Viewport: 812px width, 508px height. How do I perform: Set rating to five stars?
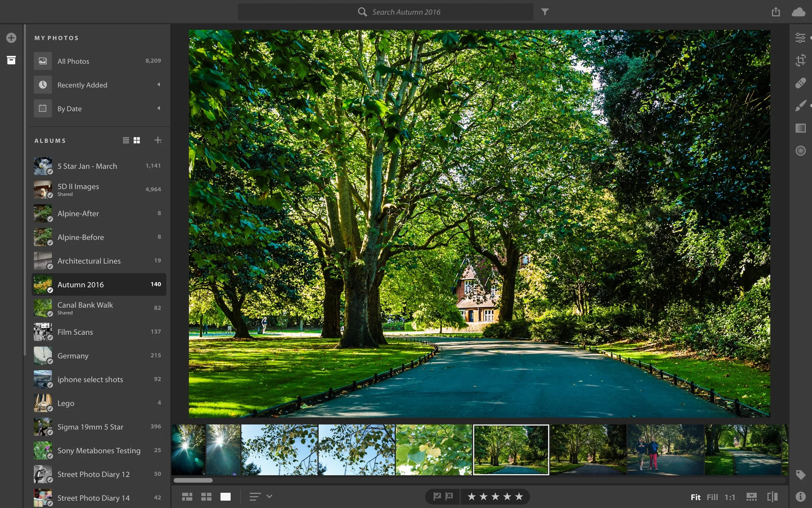(519, 496)
